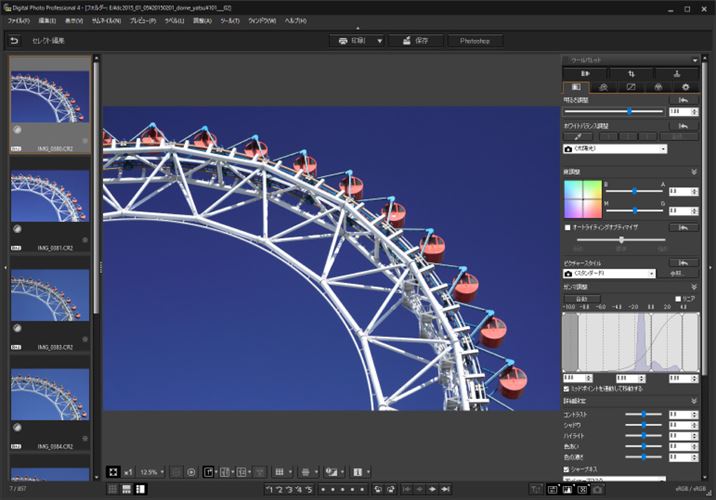Adjust the M–G color shift slider
The width and height of the screenshot is (716, 500).
point(635,211)
